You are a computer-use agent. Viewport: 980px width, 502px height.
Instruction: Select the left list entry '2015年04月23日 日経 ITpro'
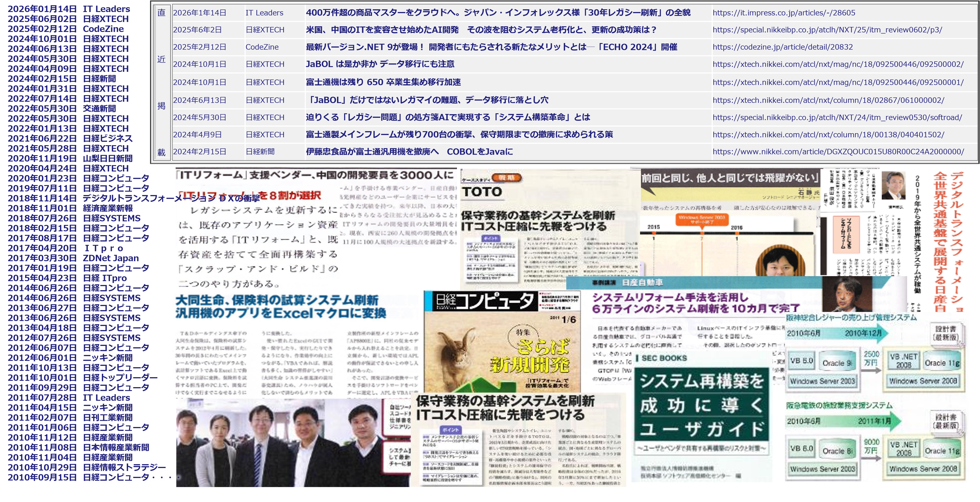point(67,278)
